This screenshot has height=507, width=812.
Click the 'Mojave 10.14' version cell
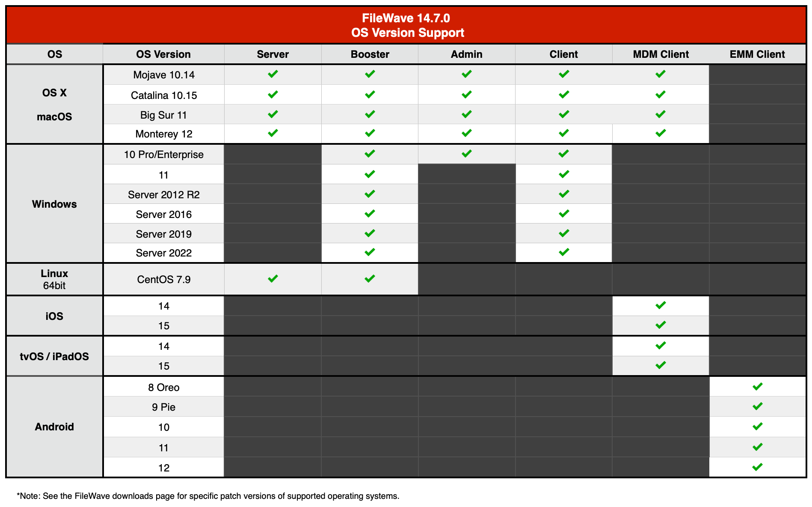coord(164,75)
